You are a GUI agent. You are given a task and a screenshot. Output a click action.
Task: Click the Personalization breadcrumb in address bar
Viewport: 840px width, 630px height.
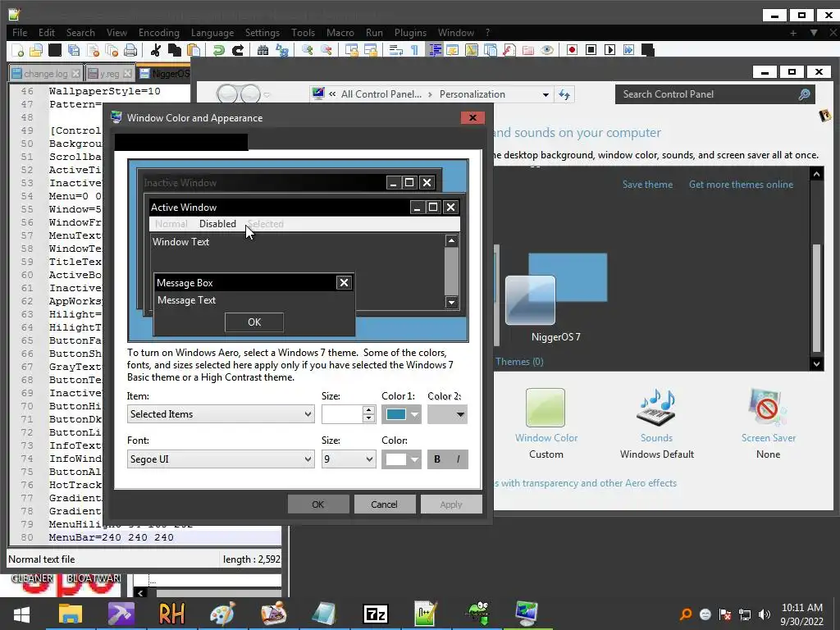pos(472,94)
